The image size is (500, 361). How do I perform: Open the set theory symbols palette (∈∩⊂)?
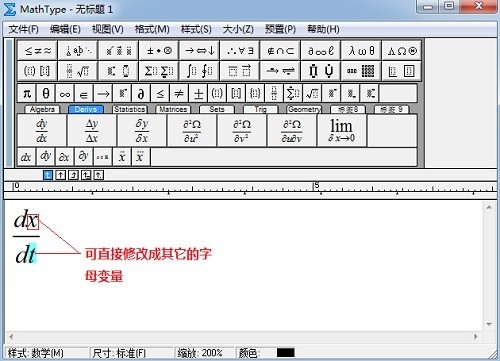click(x=280, y=51)
